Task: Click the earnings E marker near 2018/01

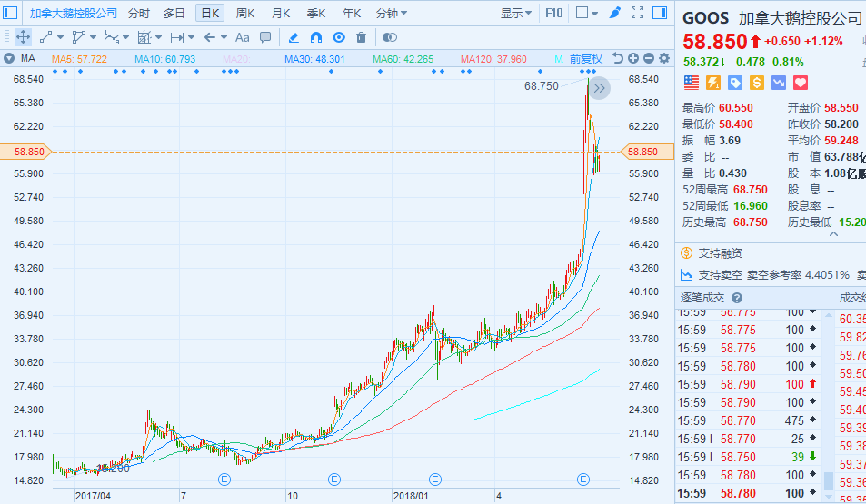Action: click(x=435, y=479)
